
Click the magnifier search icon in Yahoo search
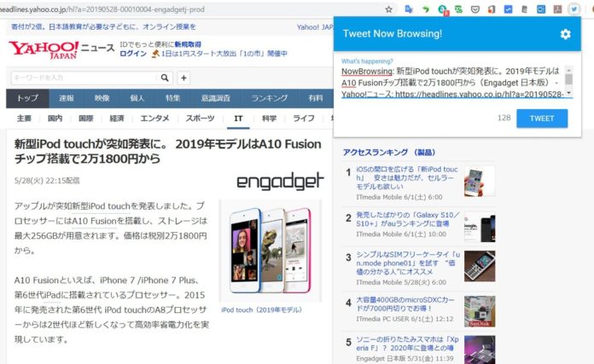(x=165, y=78)
